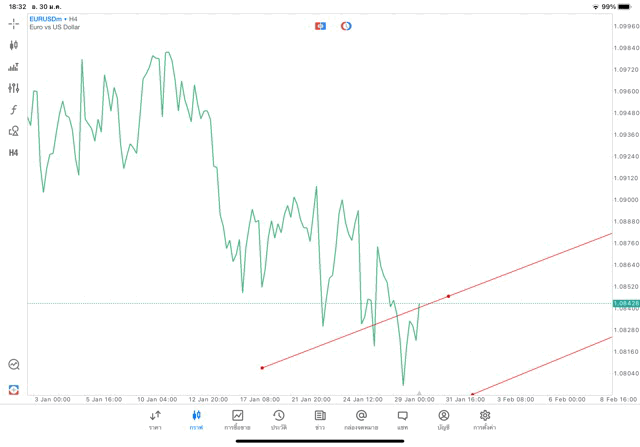Activate the crosshair cursor tool

coord(14,23)
